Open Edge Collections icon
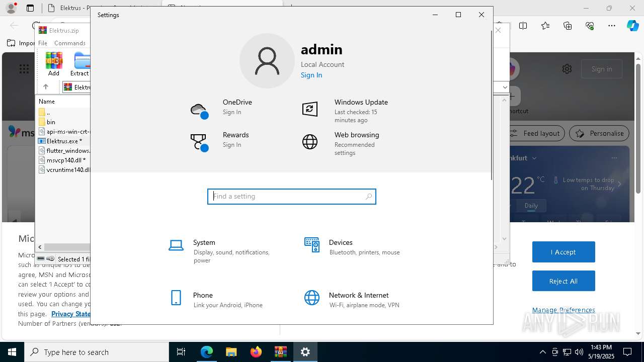644x362 pixels. coord(568,26)
